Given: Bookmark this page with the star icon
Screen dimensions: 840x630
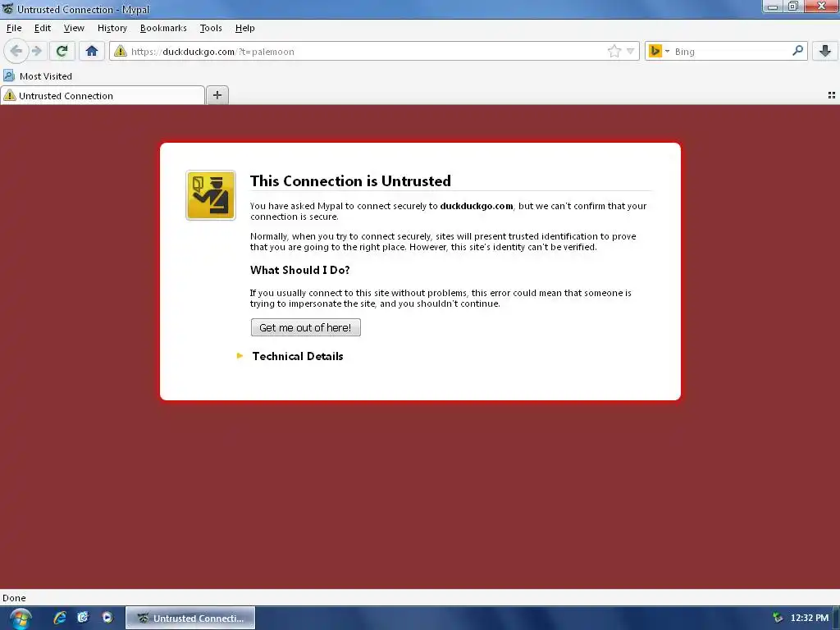Looking at the screenshot, I should 614,52.
